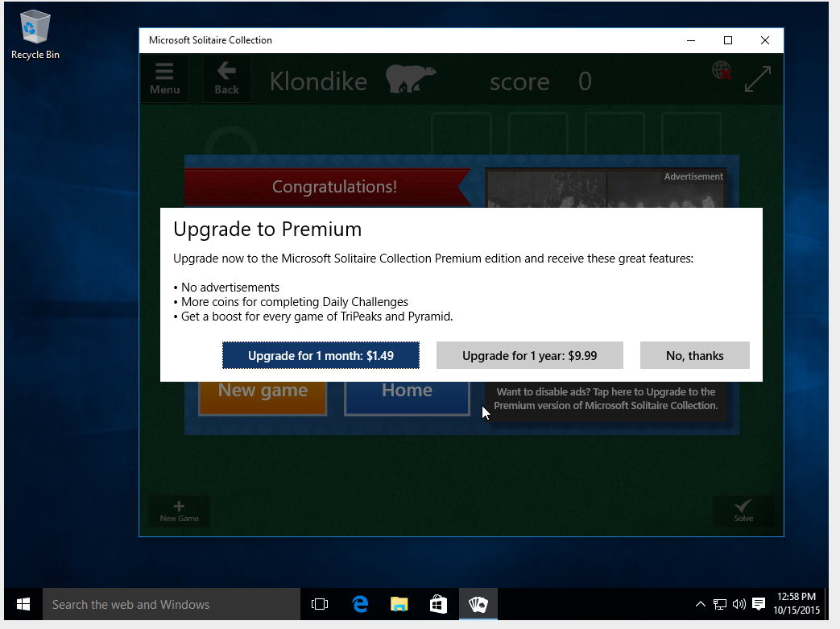The image size is (840, 629).
Task: Minimize the Microsoft Solitaire Collection window
Action: (x=691, y=40)
